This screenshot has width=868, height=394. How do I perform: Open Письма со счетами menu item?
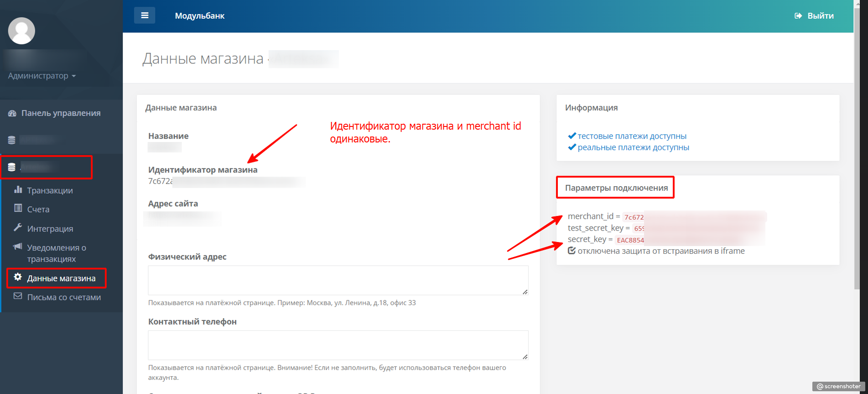coord(64,297)
